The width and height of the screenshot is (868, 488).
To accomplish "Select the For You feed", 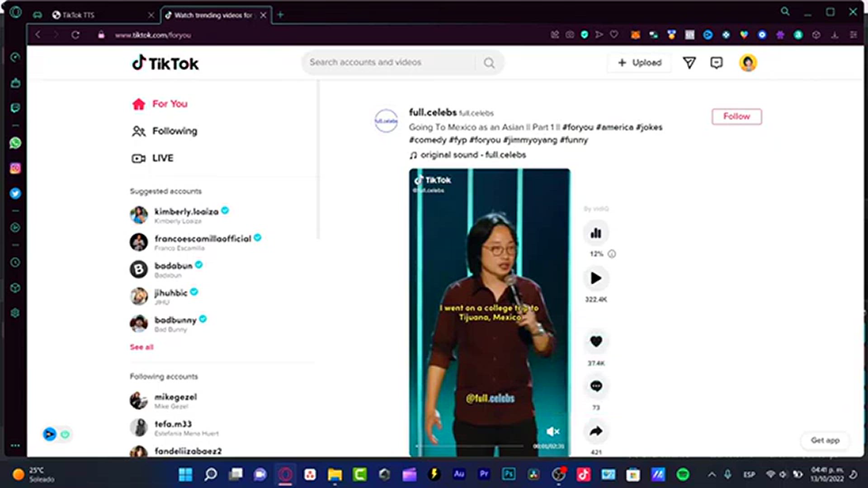I will point(160,104).
